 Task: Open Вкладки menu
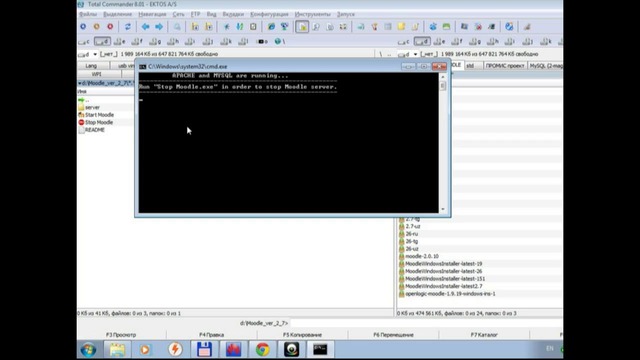(x=233, y=14)
